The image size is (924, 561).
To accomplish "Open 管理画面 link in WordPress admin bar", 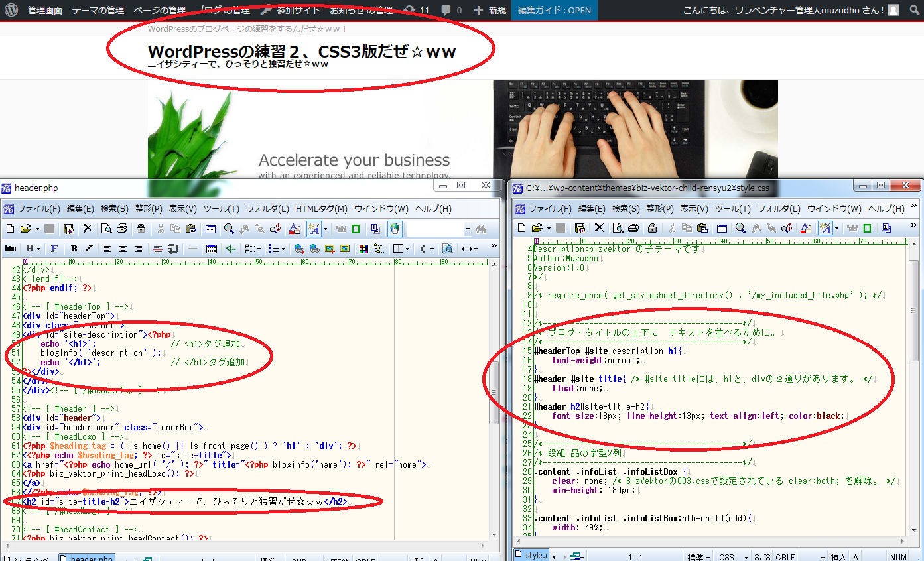I will pyautogui.click(x=45, y=10).
